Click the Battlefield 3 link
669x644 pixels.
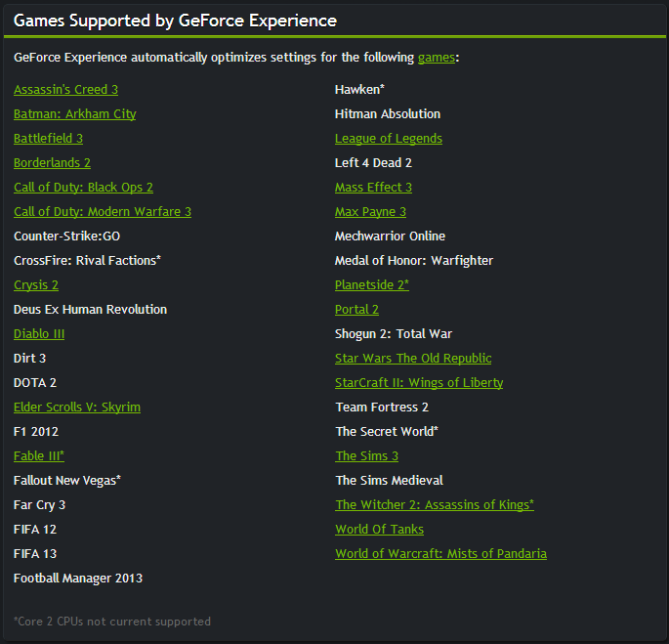click(x=48, y=139)
